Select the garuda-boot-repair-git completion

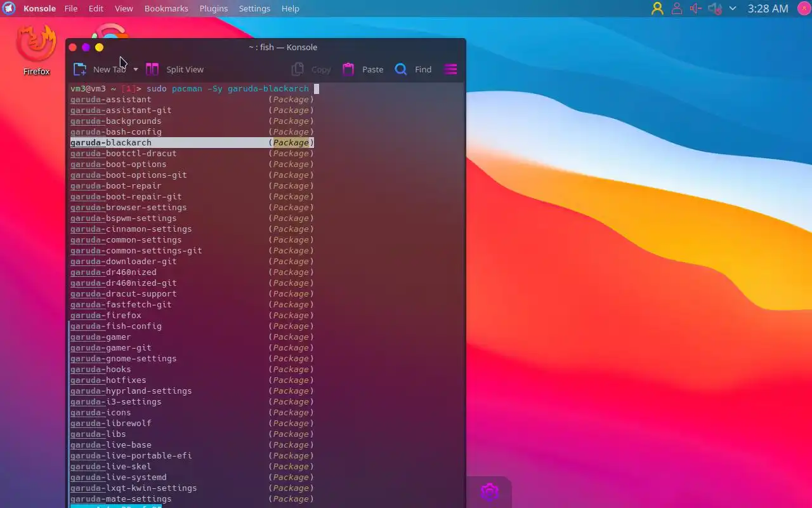192,196
